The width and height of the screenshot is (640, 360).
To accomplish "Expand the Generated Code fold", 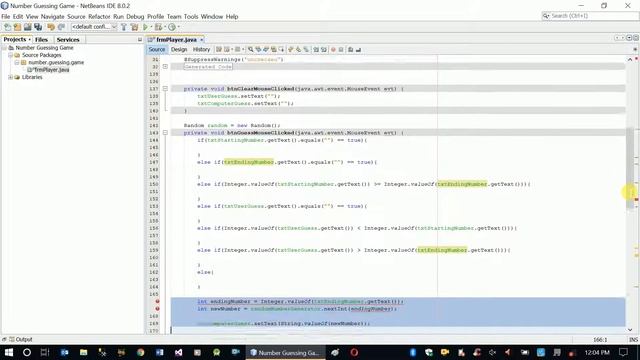I will (x=165, y=67).
